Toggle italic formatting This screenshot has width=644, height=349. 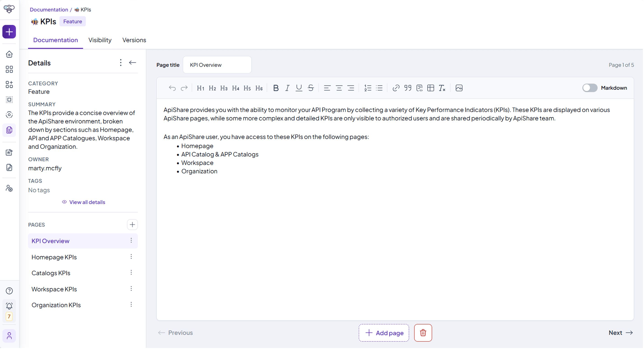pyautogui.click(x=287, y=88)
